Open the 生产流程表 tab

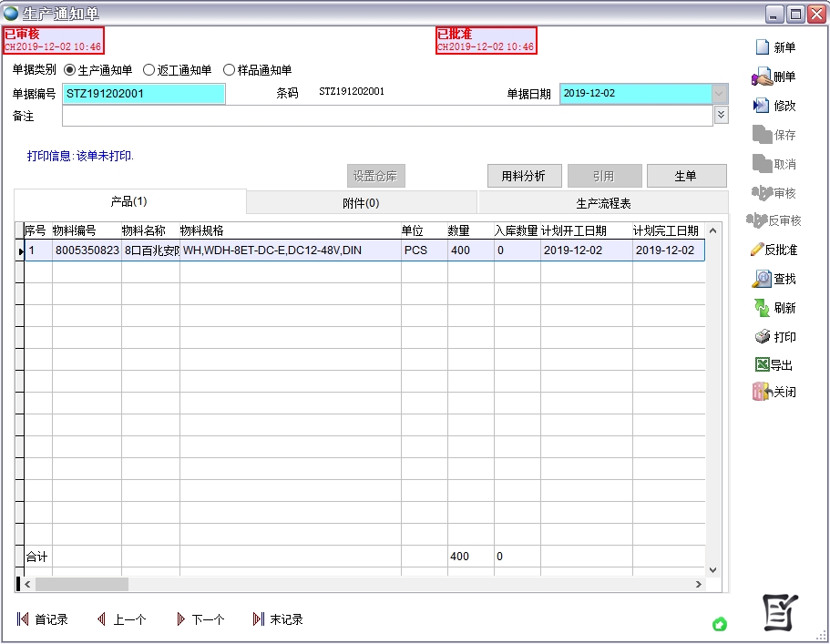(602, 201)
